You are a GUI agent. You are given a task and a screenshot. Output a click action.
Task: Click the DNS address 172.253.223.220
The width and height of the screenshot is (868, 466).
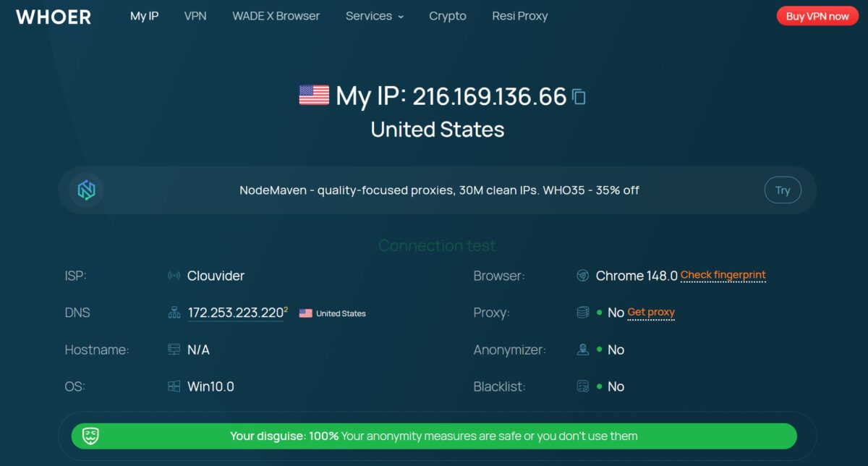pos(235,313)
